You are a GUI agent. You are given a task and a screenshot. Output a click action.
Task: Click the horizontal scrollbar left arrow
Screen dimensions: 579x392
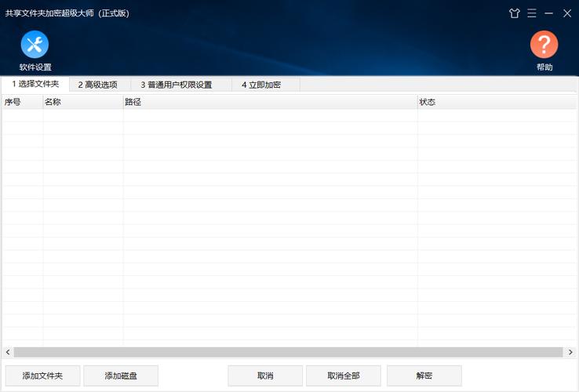pos(8,353)
